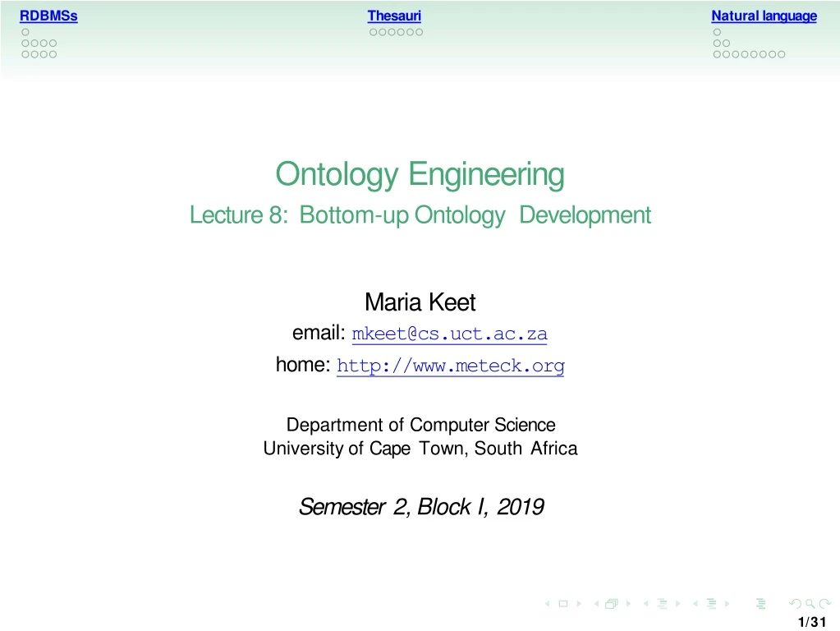This screenshot has width=840, height=631.
Task: Select first circle in RDBMSs middle row
Action: pos(25,44)
